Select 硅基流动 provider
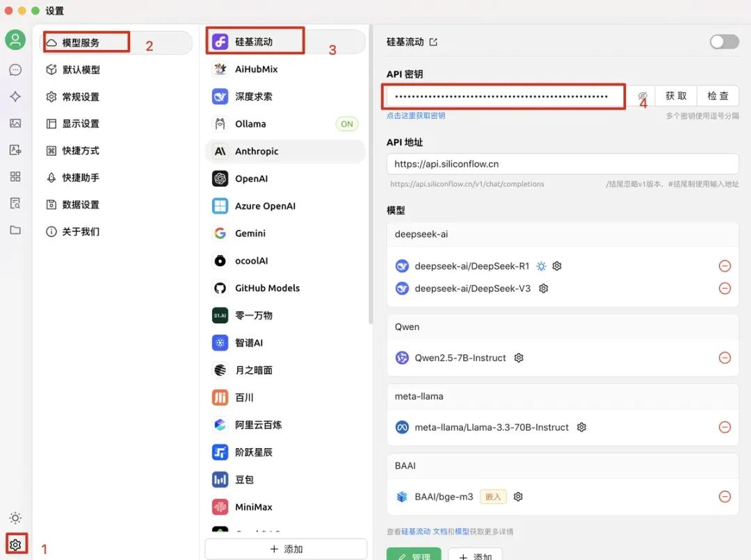 [286, 42]
